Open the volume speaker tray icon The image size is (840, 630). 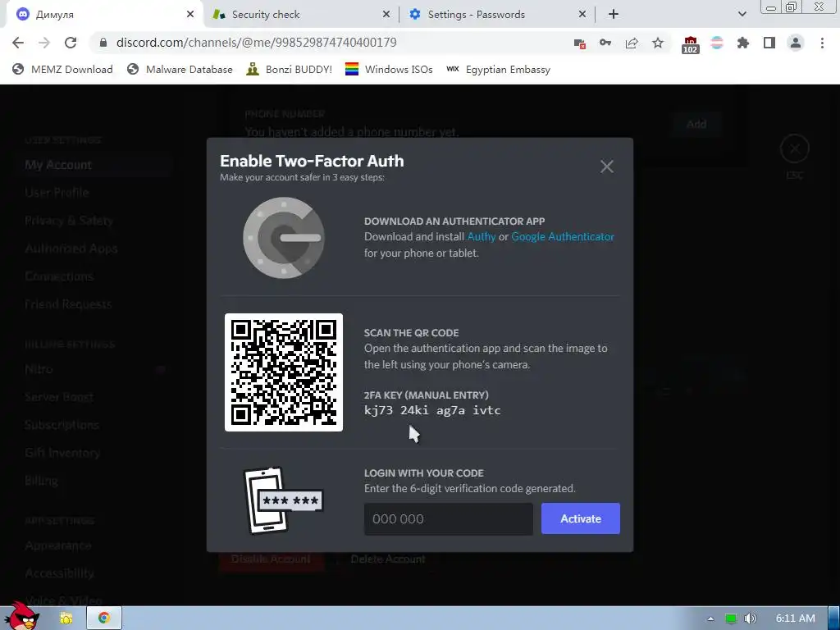[x=751, y=619]
